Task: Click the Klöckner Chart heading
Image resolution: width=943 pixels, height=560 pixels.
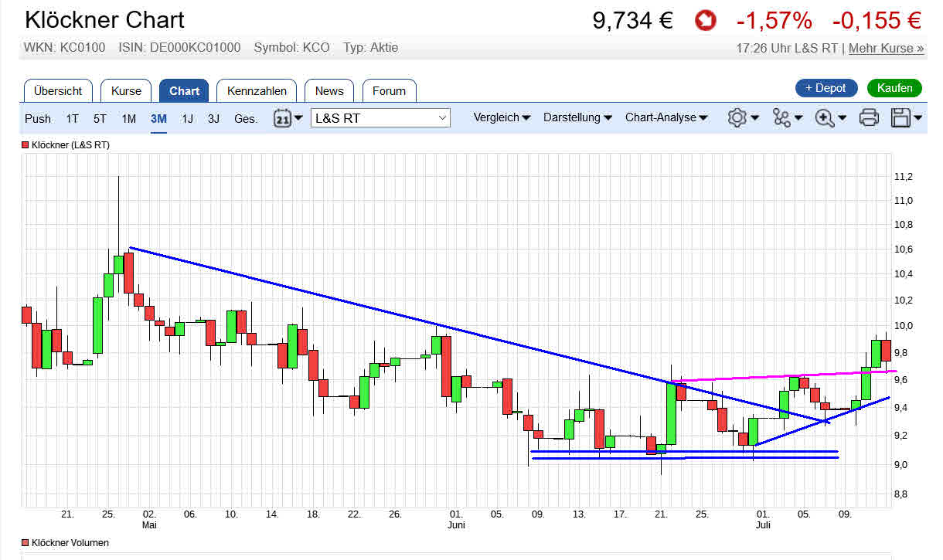Action: (x=104, y=19)
